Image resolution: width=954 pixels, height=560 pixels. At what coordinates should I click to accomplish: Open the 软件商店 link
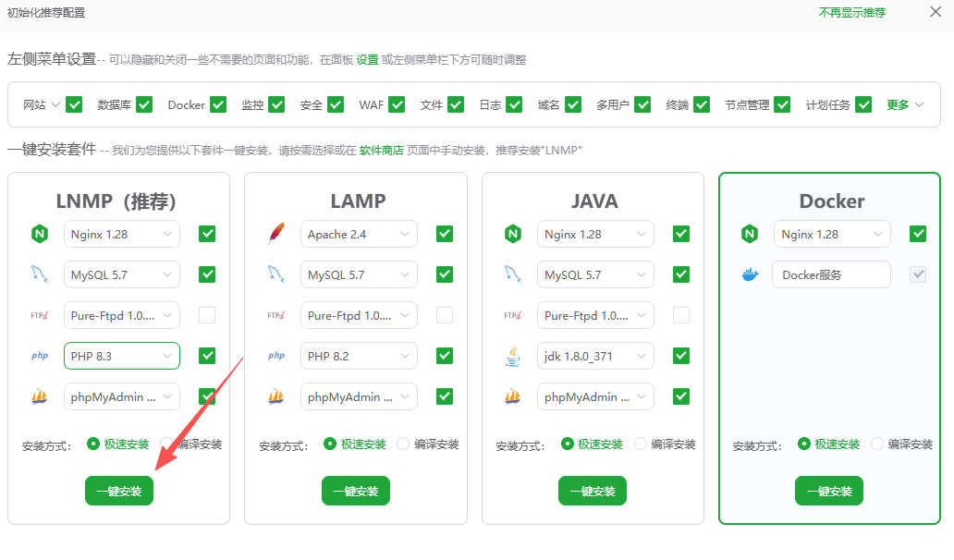click(381, 150)
